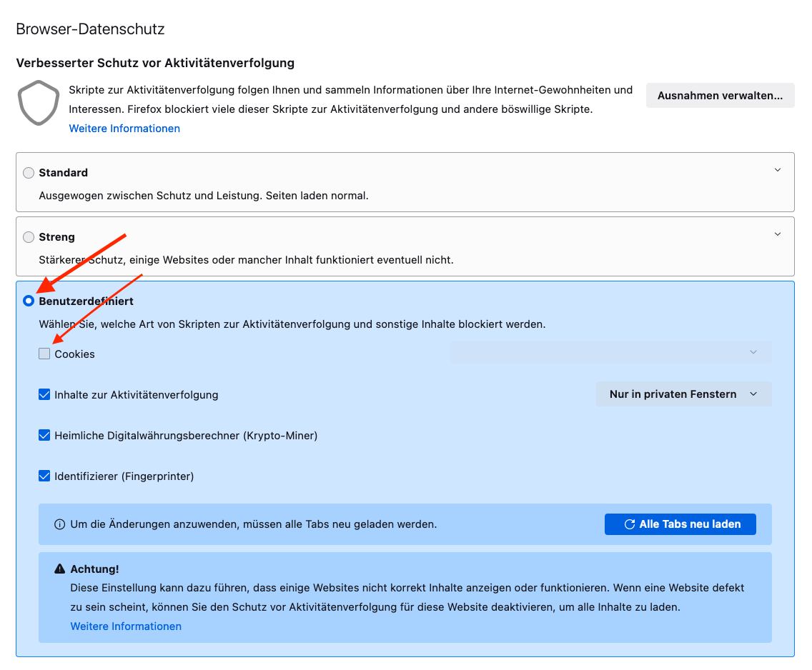Click the Standard label text

tap(63, 173)
